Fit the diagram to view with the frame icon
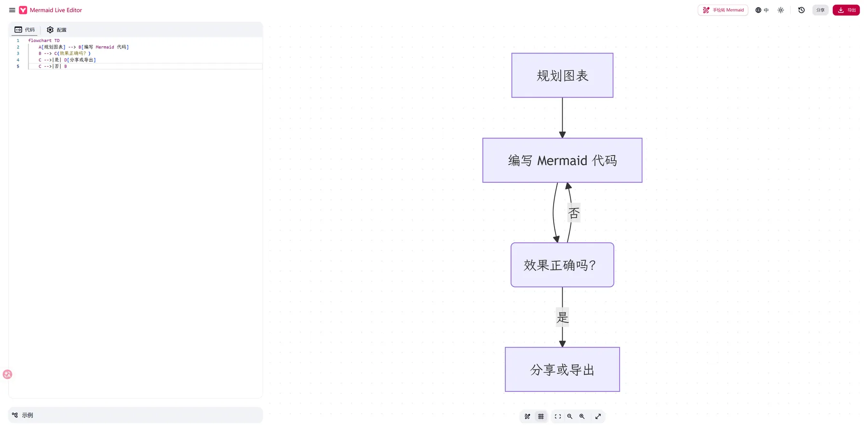Viewport: 868px width, 431px height. coord(558,417)
